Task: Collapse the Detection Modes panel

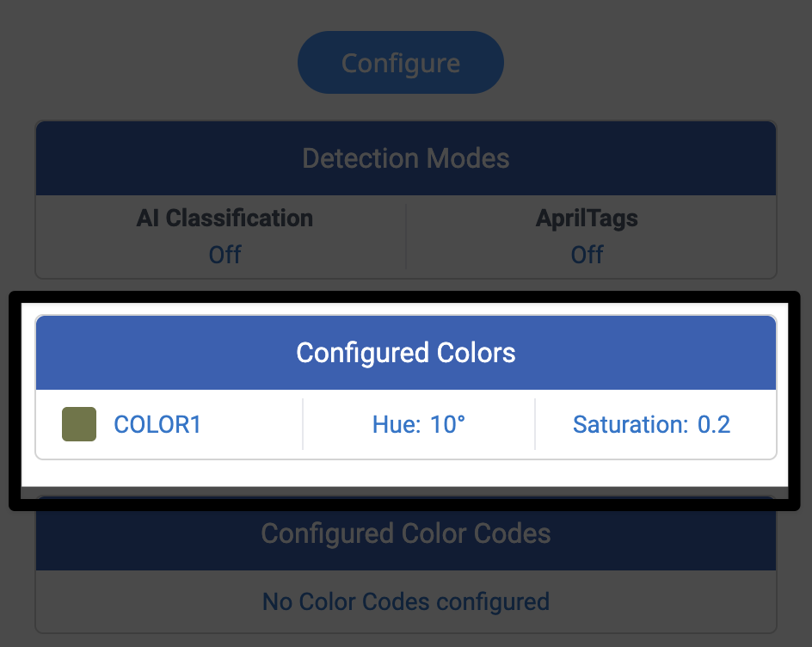Action: [405, 158]
